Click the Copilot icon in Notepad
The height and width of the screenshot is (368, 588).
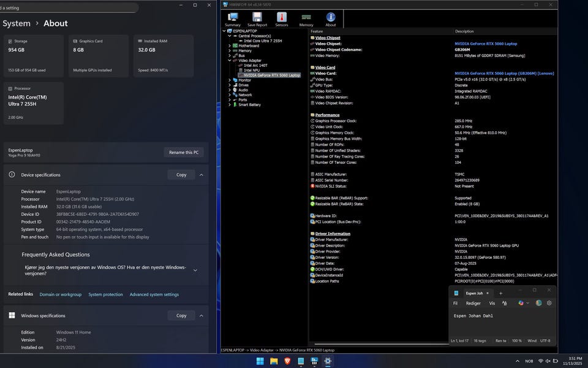521,303
